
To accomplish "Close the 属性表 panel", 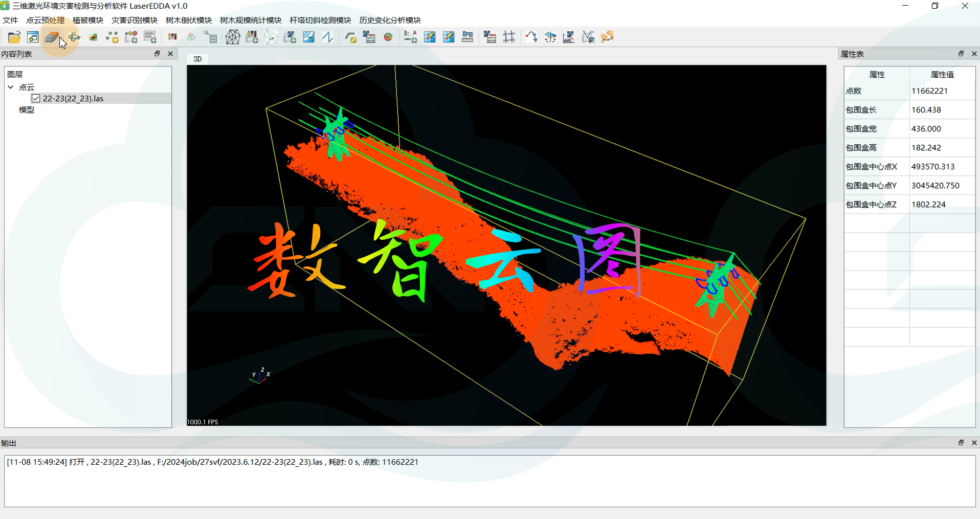I will coord(974,54).
